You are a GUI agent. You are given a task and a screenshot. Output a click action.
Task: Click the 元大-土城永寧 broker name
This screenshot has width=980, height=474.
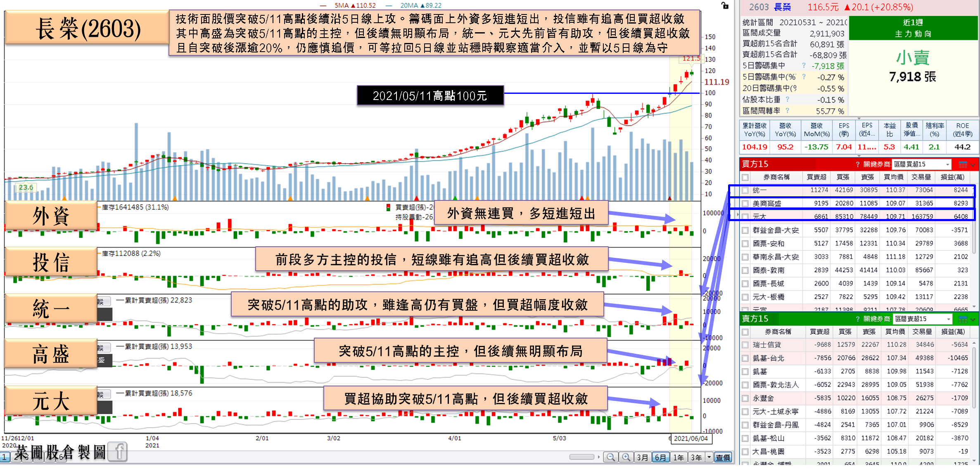click(776, 412)
